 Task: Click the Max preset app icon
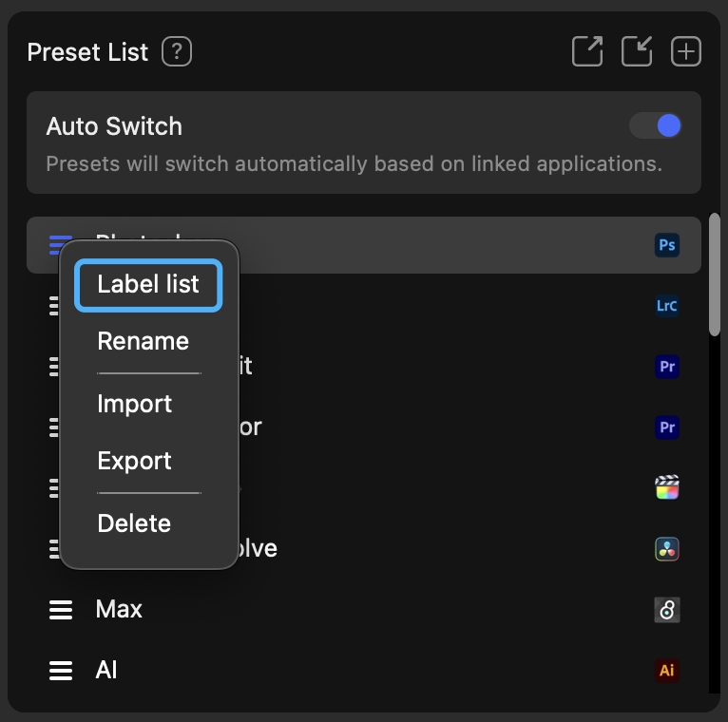click(667, 610)
